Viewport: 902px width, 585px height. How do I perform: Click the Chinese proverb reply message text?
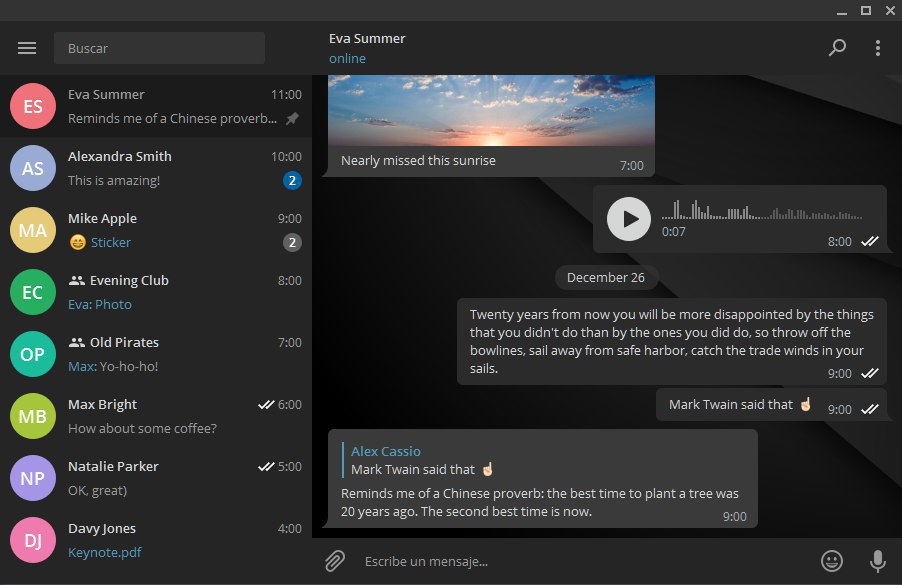coord(540,502)
